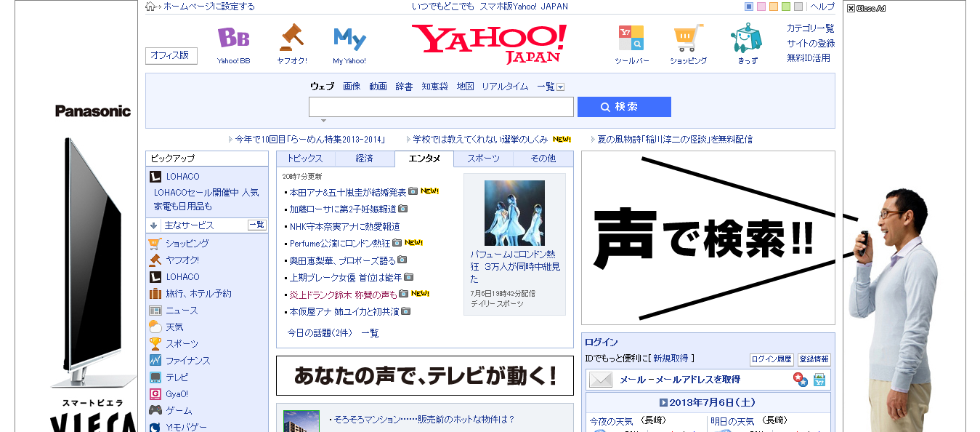This screenshot has width=980, height=432.
Task: Switch to the 経済 tab
Action: click(364, 159)
